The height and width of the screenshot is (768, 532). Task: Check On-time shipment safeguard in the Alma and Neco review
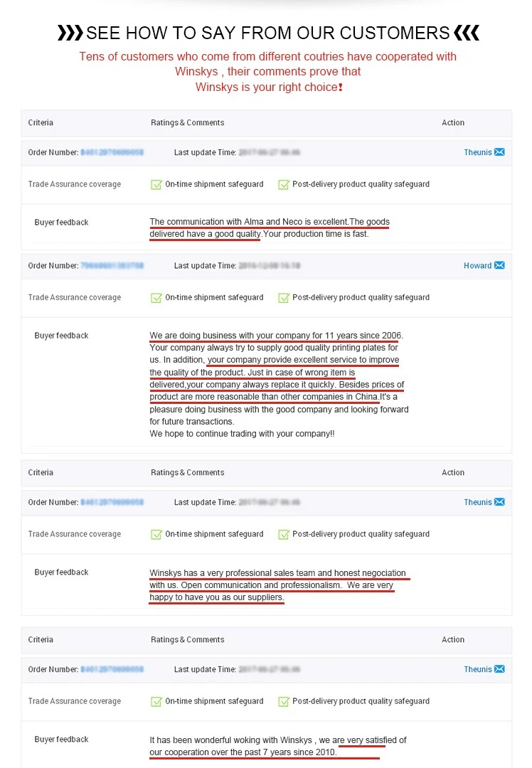pos(156,184)
